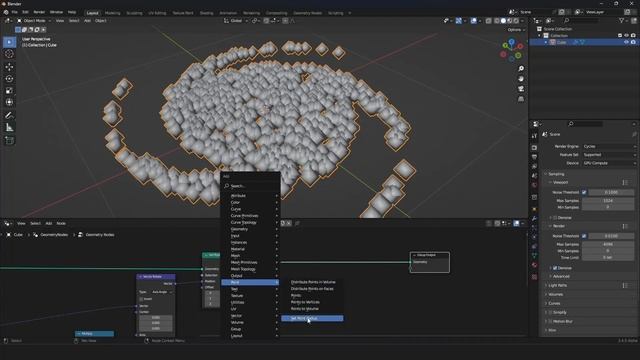Switch to solid viewport shading
This screenshot has height=360, width=640.
[503, 20]
